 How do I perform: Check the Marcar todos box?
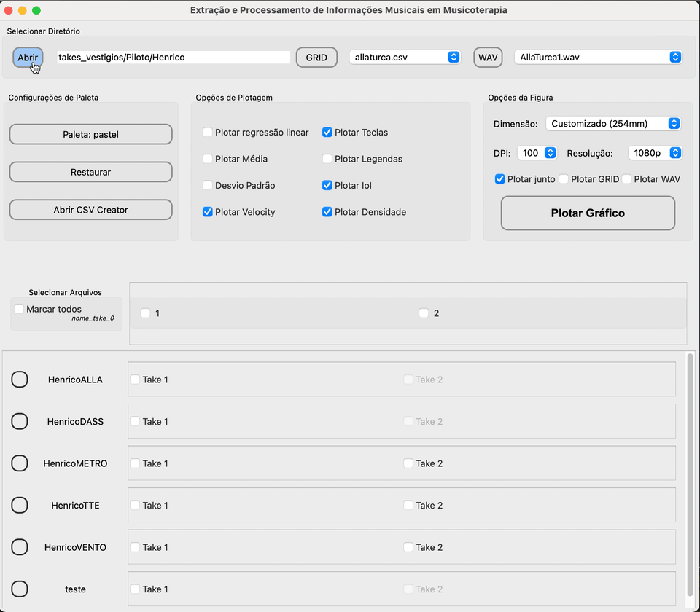(19, 310)
